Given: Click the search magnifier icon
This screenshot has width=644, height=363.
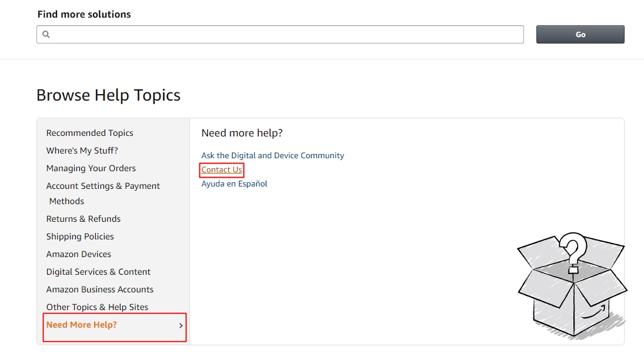Looking at the screenshot, I should point(46,35).
